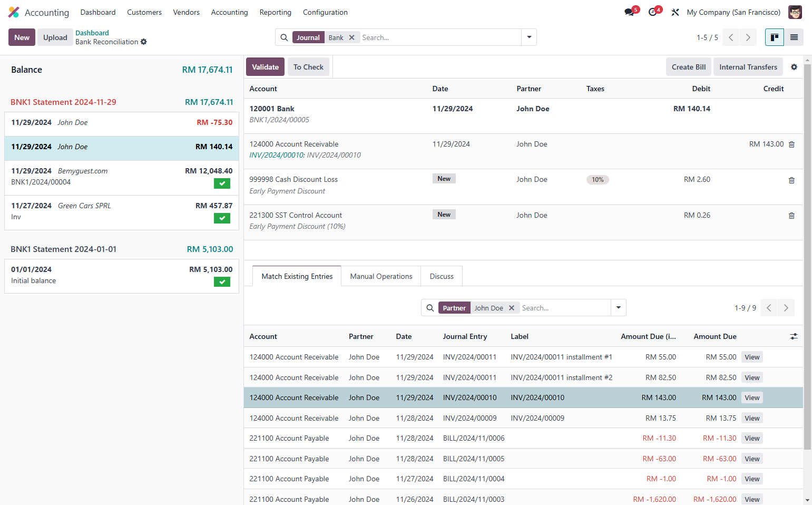Open the Configuration menu

[x=325, y=12]
